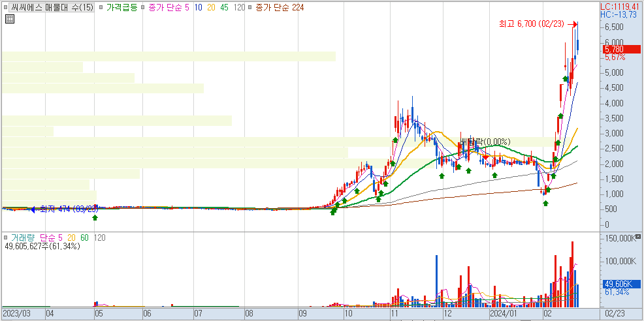Click the square marker before 거래량

coord(5,237)
